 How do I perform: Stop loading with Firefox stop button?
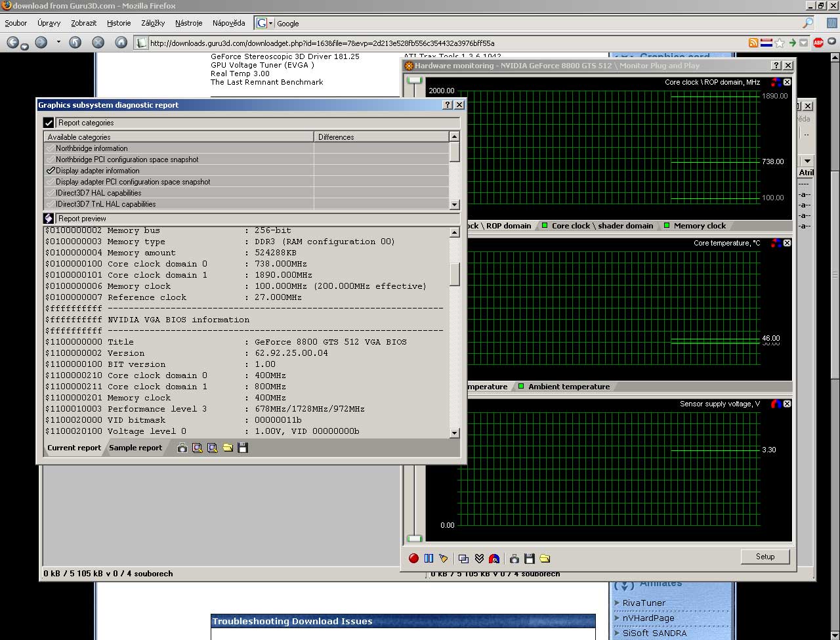[98, 43]
